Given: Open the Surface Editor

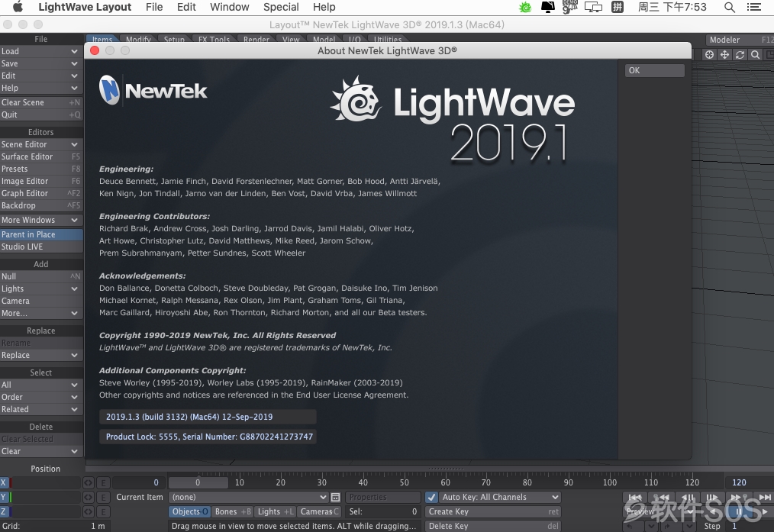Looking at the screenshot, I should [41, 156].
